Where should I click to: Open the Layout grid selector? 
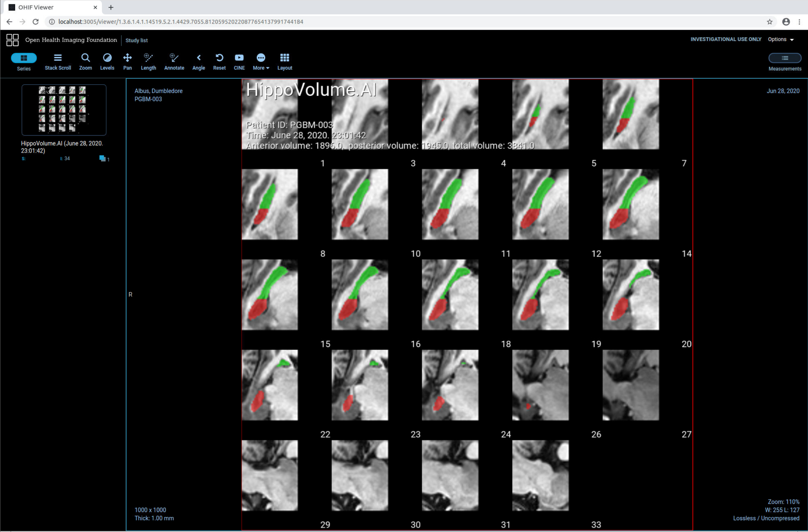pos(285,62)
